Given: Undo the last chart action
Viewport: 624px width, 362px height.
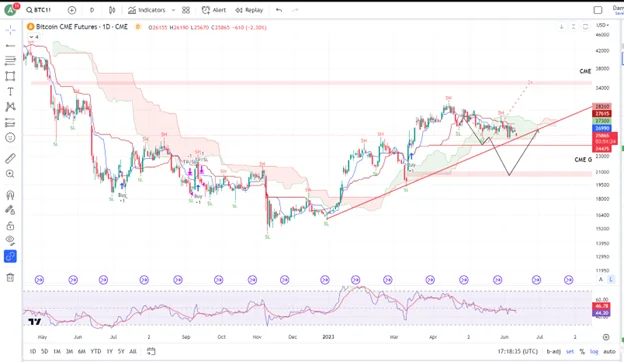Looking at the screenshot, I should (279, 10).
